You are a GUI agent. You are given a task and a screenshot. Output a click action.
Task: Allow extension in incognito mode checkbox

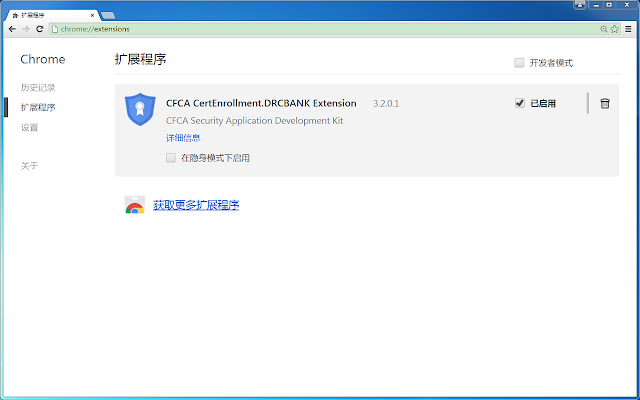point(171,158)
